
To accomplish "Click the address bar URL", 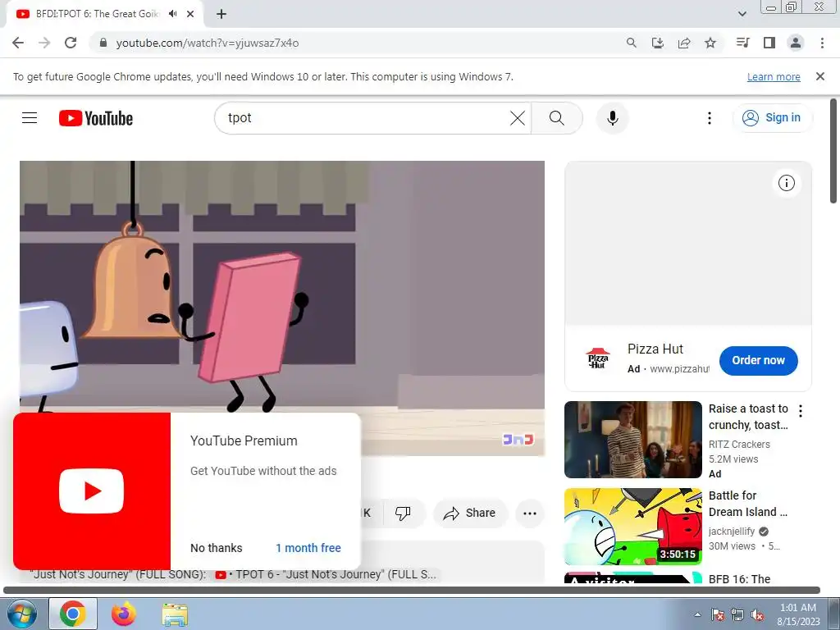I will click(x=208, y=43).
